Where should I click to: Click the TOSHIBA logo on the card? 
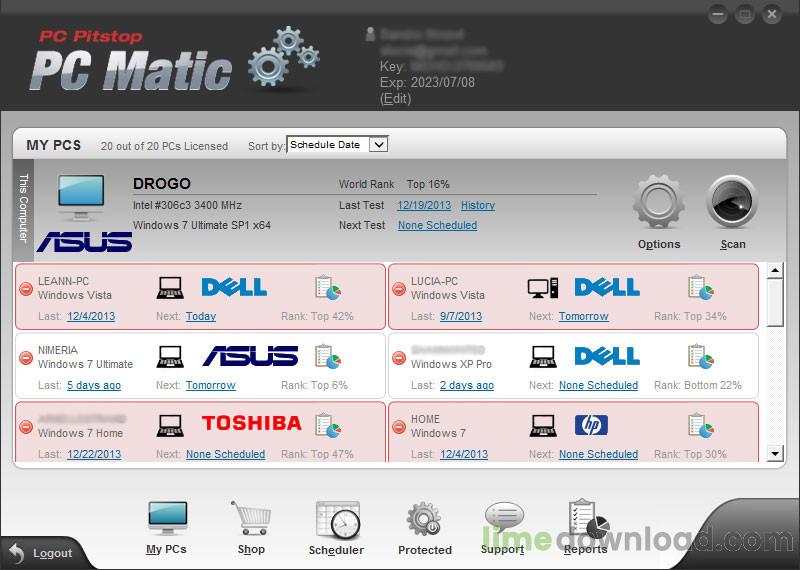tap(252, 423)
